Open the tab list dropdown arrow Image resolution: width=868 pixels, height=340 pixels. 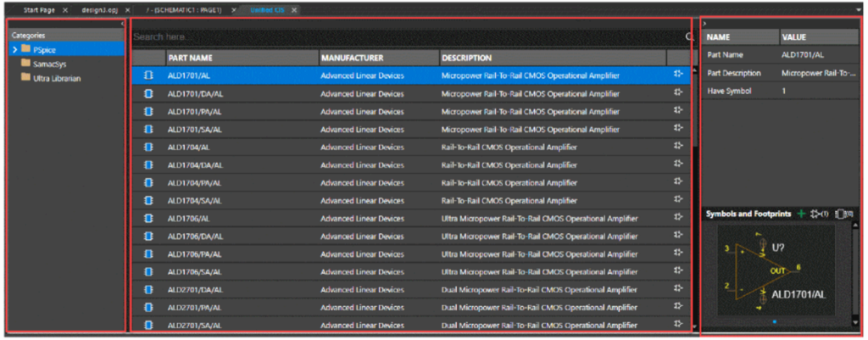coord(860,10)
